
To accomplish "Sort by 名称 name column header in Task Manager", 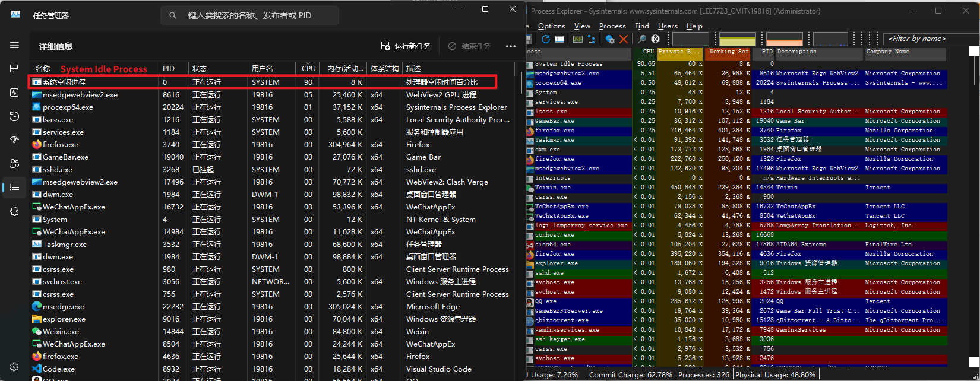I will pos(94,68).
